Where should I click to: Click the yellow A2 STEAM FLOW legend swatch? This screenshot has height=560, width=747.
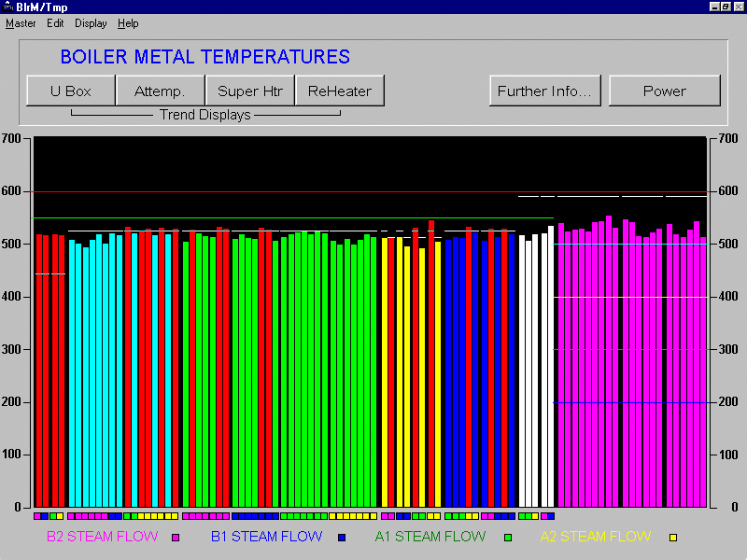[x=673, y=538]
